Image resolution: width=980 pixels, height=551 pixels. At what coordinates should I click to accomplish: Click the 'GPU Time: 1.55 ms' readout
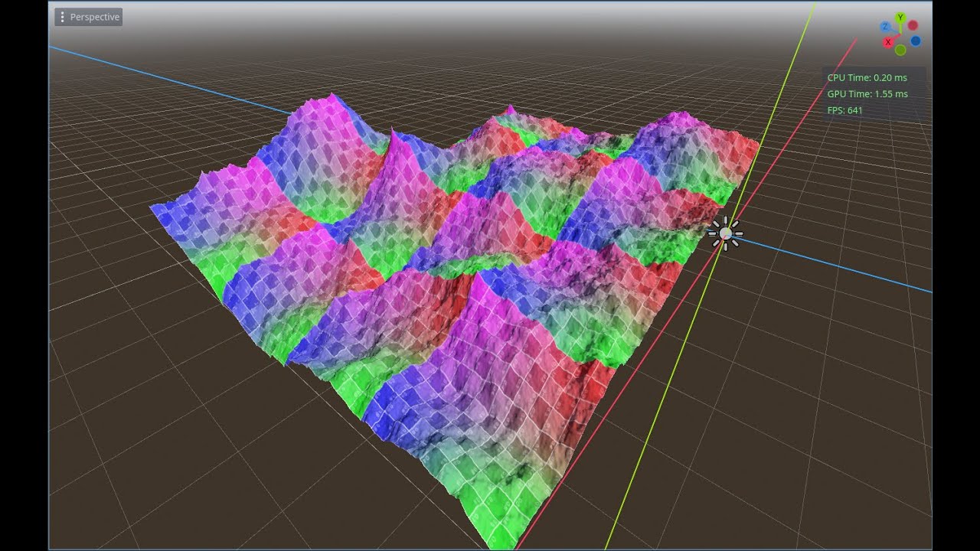[867, 94]
